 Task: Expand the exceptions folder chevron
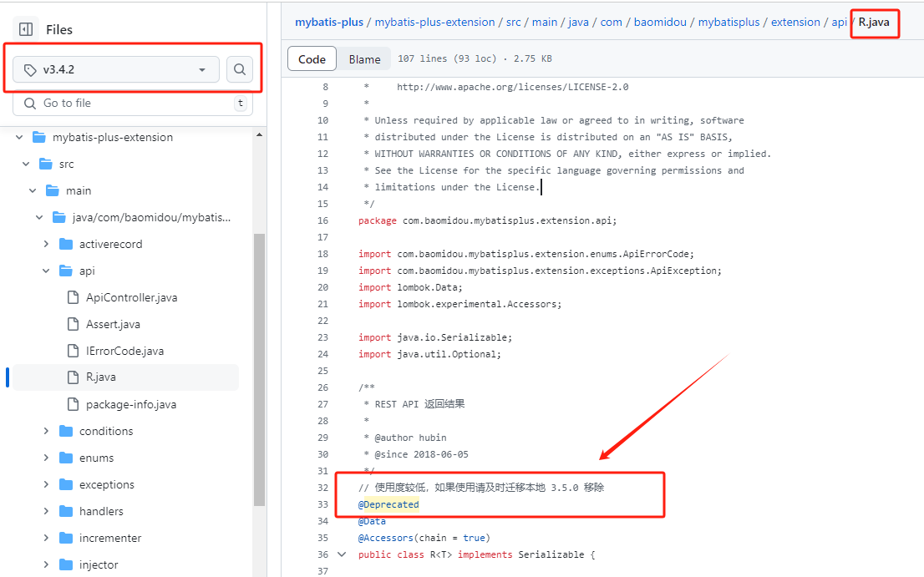tap(46, 484)
